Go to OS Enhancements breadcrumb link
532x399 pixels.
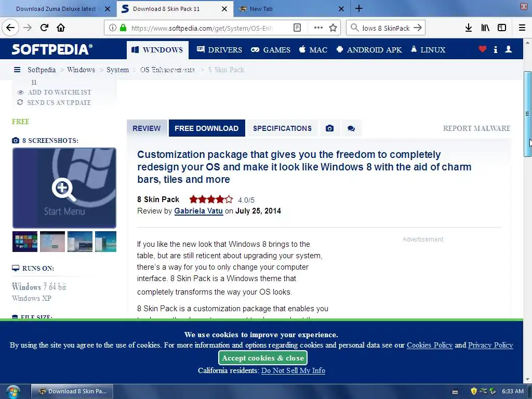[167, 70]
